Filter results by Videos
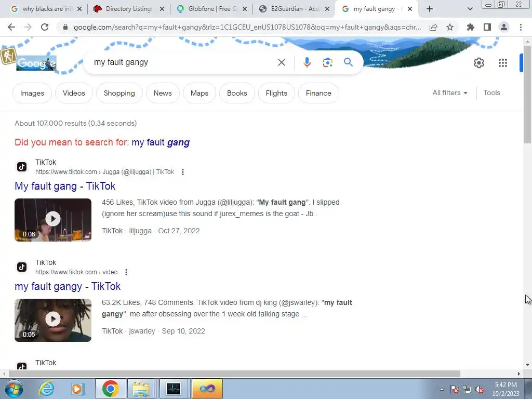The image size is (532, 399). (74, 93)
